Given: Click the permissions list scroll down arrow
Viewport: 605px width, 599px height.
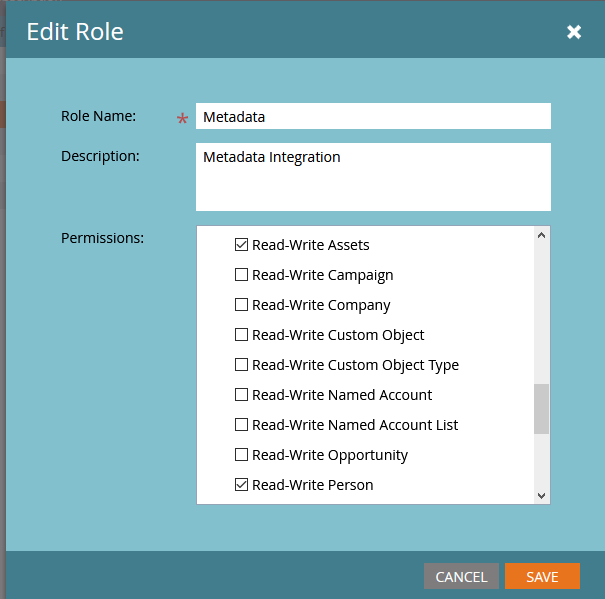Looking at the screenshot, I should pos(541,494).
